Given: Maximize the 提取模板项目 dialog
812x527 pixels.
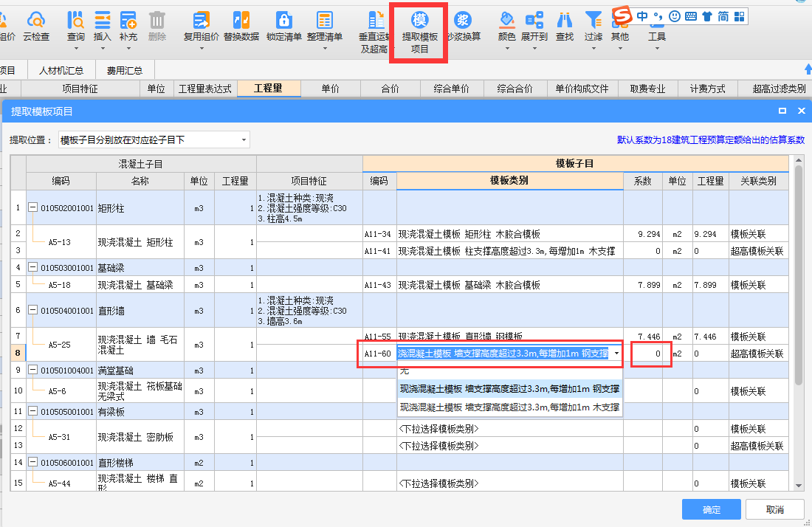Looking at the screenshot, I should (x=782, y=111).
